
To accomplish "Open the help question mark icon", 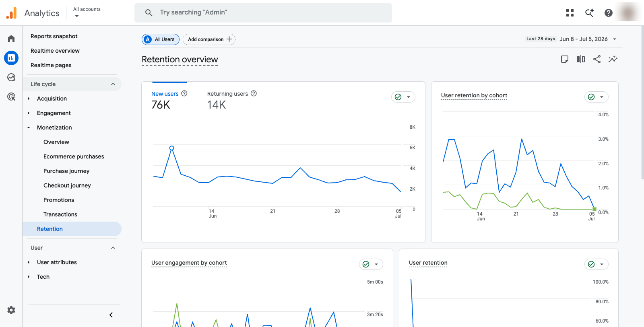I will coord(609,13).
